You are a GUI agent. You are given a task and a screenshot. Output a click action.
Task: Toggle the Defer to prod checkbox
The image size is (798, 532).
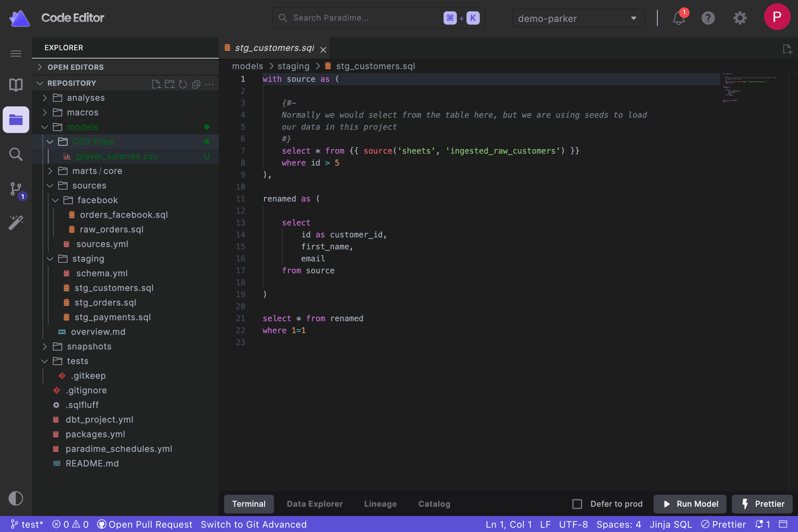(x=577, y=504)
